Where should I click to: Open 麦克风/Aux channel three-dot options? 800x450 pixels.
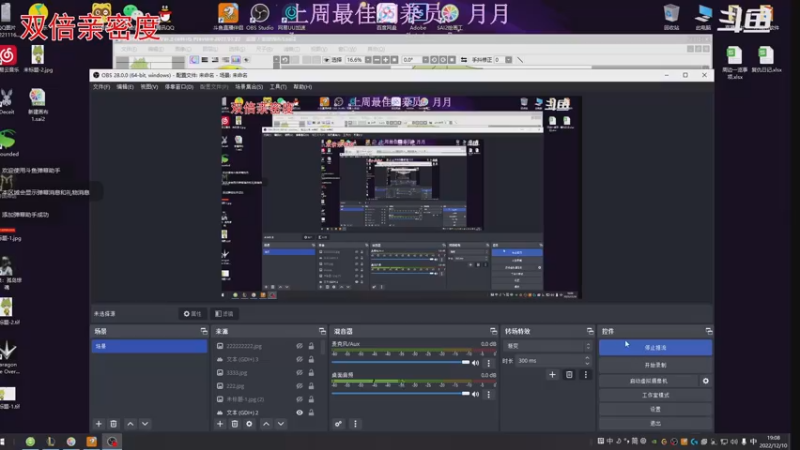pos(488,363)
